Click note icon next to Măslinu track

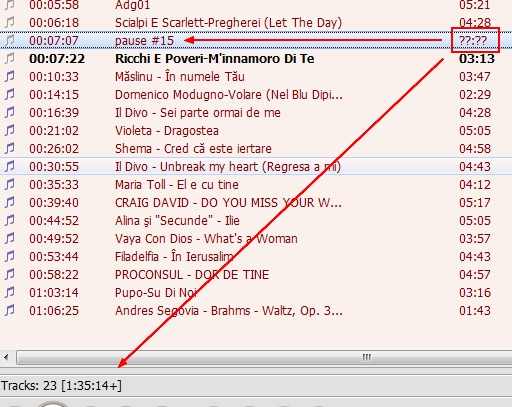click(10, 76)
